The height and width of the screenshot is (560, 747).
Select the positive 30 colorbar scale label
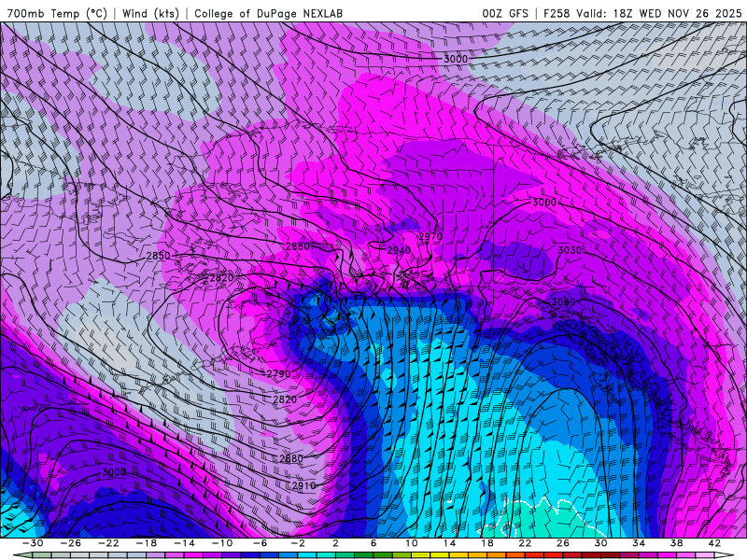pyautogui.click(x=600, y=543)
